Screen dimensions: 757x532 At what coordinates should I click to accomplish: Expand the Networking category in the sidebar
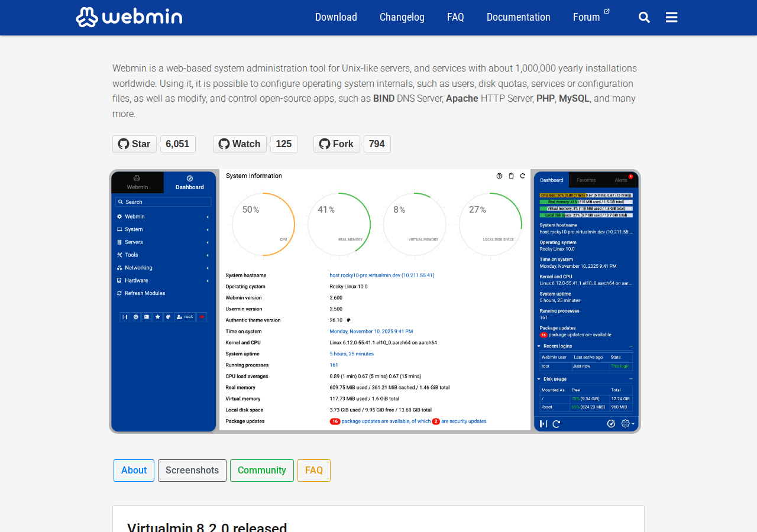(x=163, y=268)
